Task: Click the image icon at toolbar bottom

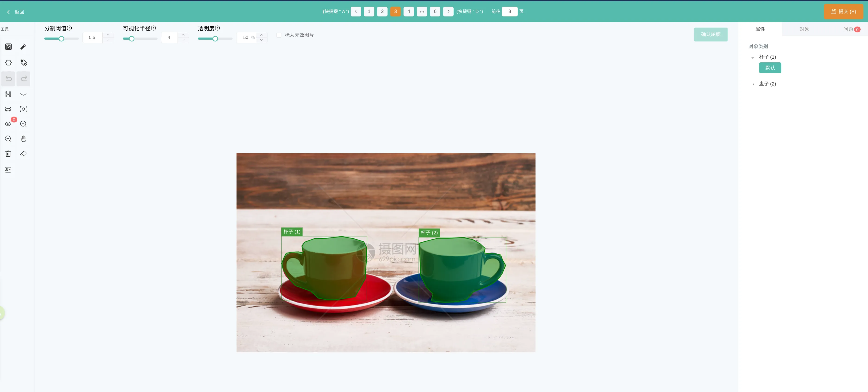Action: tap(8, 170)
